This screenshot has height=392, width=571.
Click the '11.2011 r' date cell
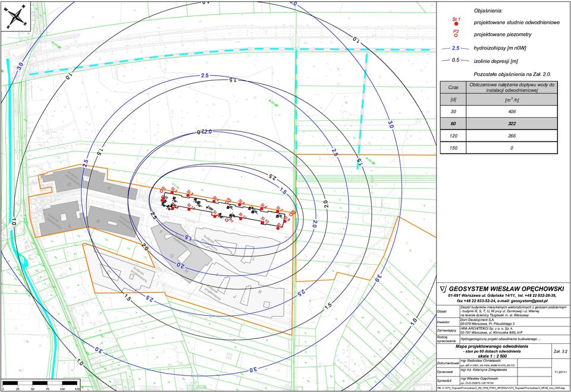560,372
